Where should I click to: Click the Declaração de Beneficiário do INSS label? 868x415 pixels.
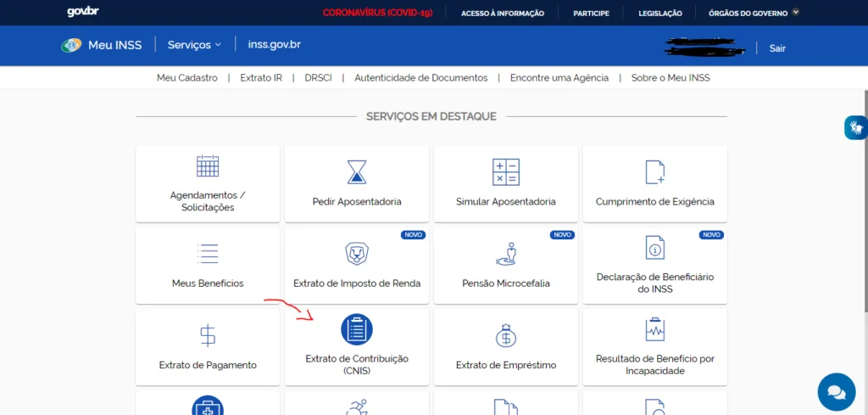pyautogui.click(x=655, y=283)
